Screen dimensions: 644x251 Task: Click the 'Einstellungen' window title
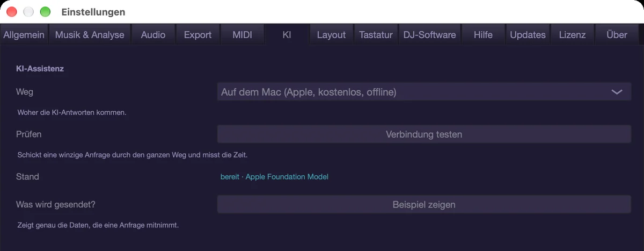coord(93,12)
